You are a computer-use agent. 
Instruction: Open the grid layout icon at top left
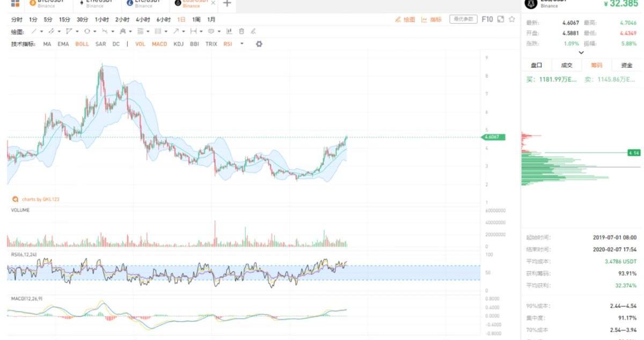(x=15, y=3)
